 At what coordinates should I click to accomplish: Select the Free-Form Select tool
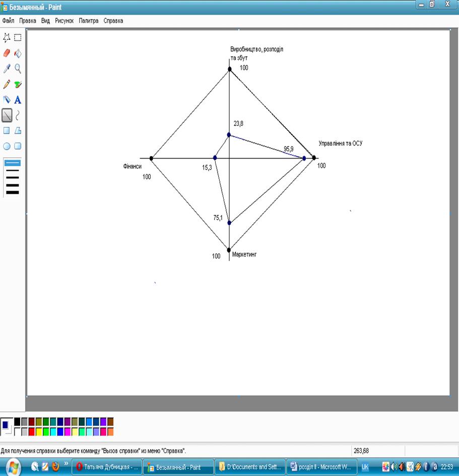(x=7, y=38)
